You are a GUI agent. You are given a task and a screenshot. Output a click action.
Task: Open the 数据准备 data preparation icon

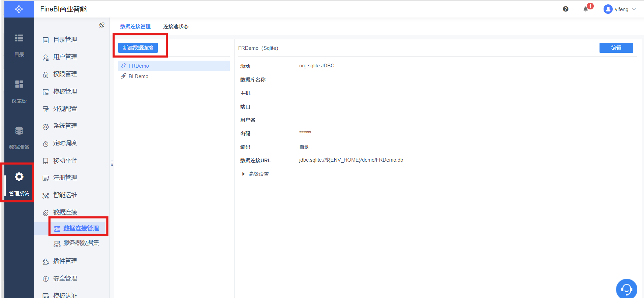point(19,131)
